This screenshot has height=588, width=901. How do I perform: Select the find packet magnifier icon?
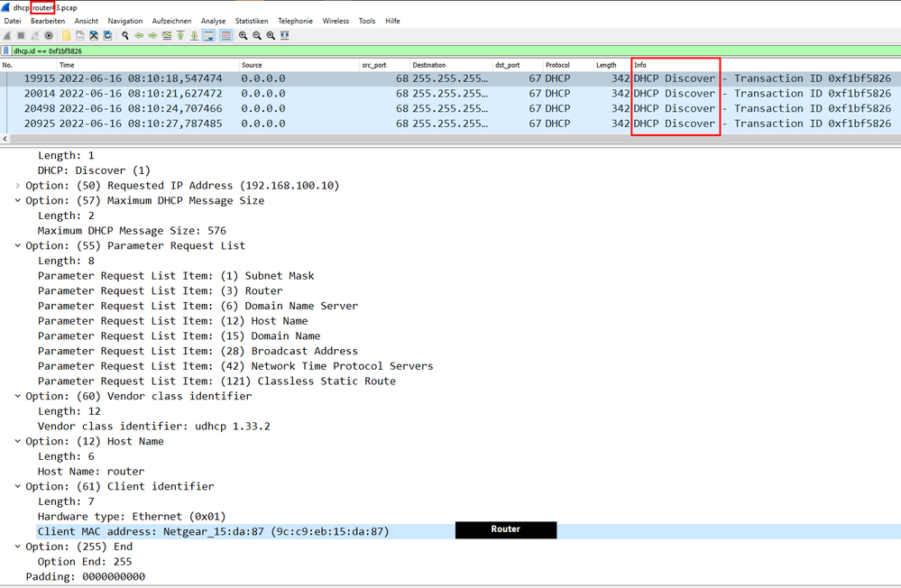[x=124, y=35]
